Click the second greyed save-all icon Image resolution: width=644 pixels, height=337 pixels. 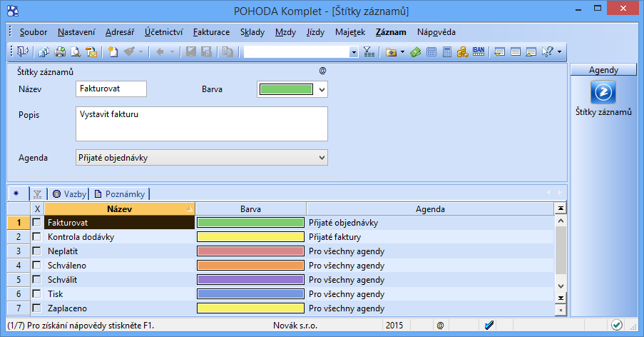[207, 52]
